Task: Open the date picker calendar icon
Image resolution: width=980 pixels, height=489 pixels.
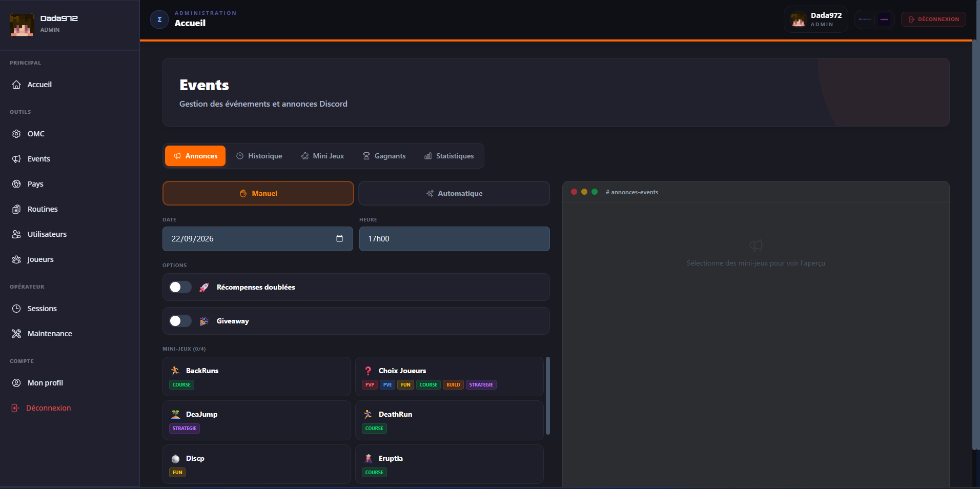Action: pos(339,238)
